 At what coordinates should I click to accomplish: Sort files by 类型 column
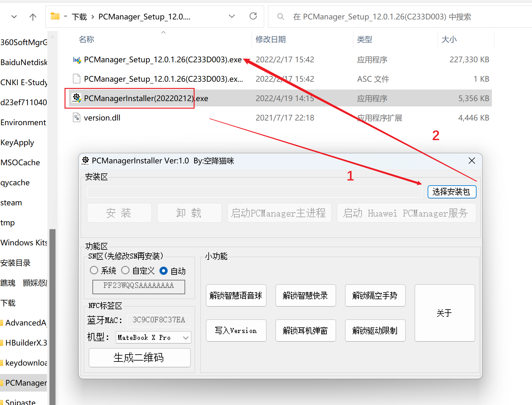[x=365, y=39]
